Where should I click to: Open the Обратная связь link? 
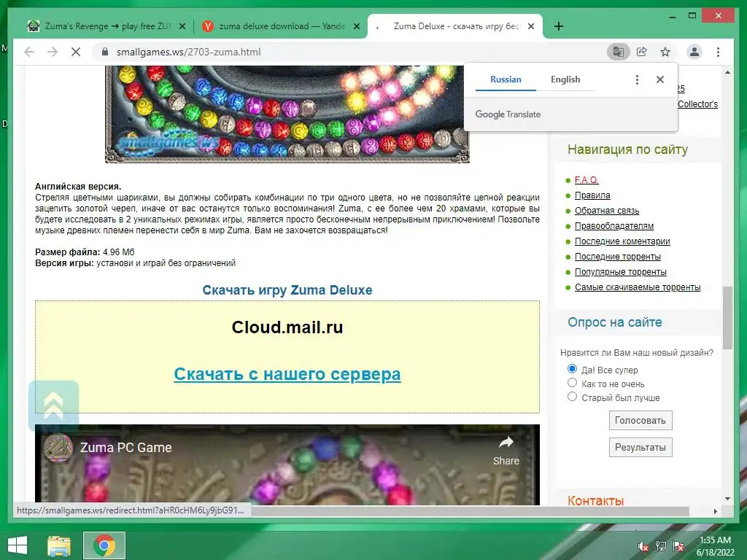pyautogui.click(x=607, y=211)
